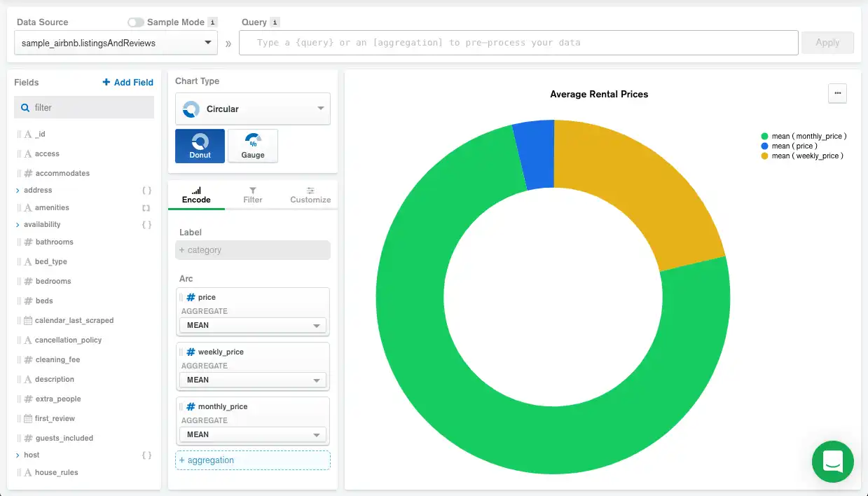
Task: Open the Intercom chat bubble
Action: 832,462
